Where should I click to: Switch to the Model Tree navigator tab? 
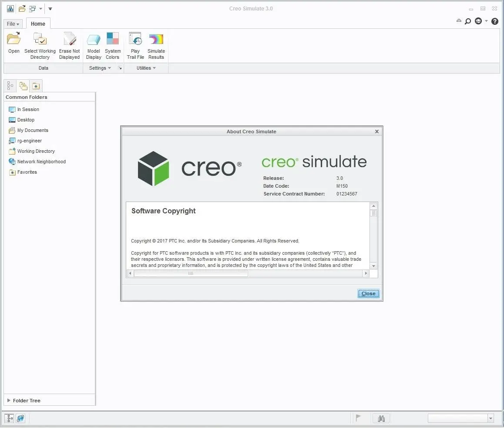pyautogui.click(x=10, y=86)
